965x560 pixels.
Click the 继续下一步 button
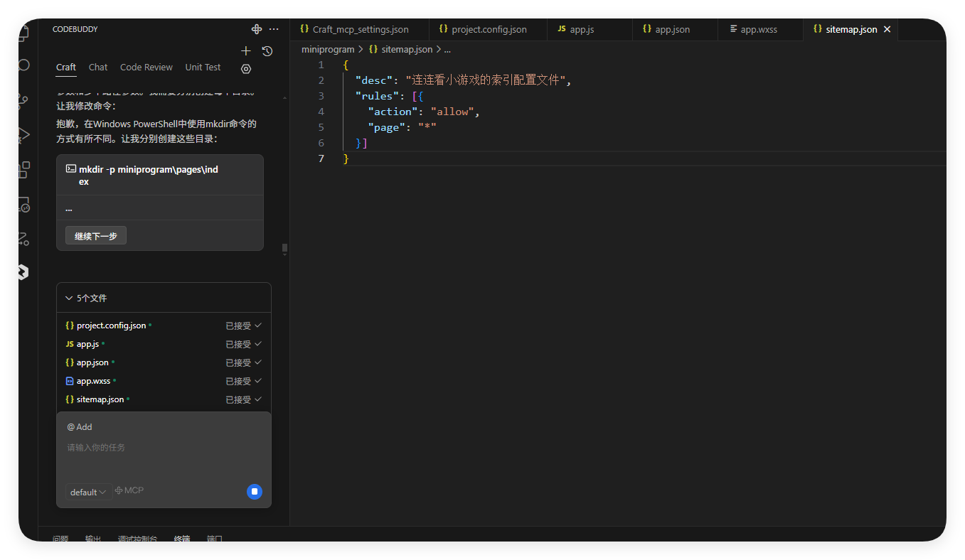pos(96,236)
